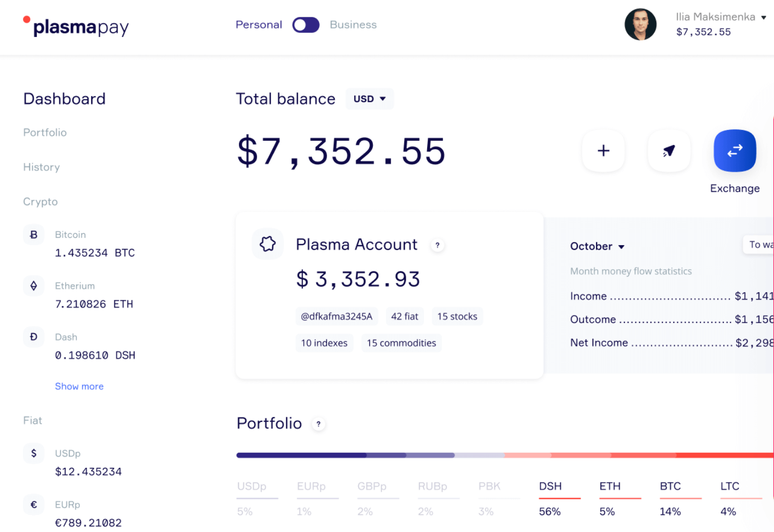Click the USDp dollar icon
The image size is (774, 532).
(33, 453)
